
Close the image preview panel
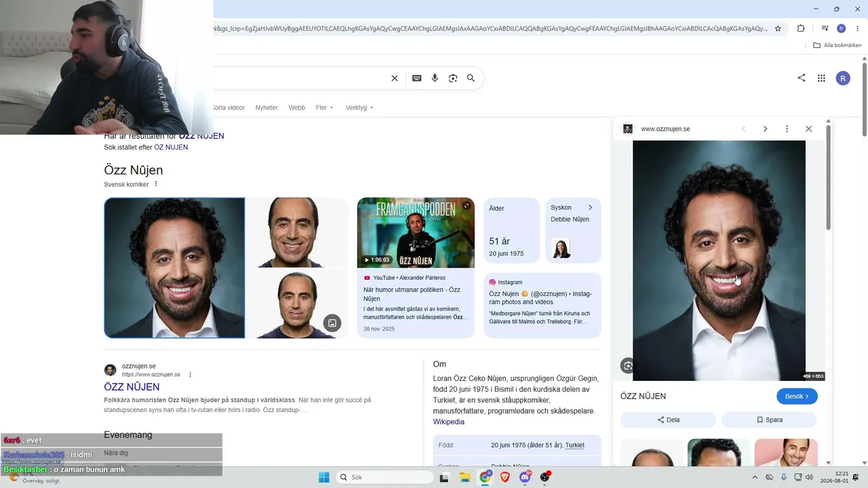point(808,129)
